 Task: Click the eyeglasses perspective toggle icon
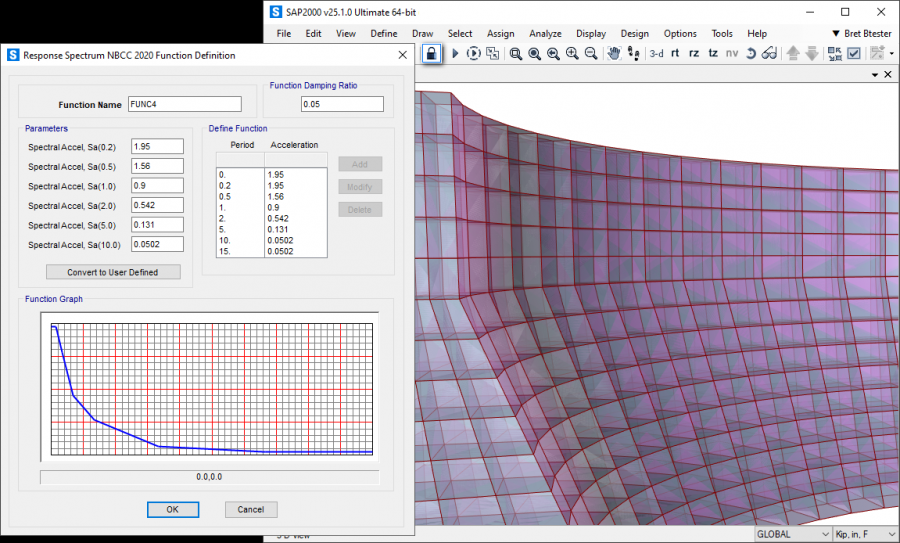769,53
